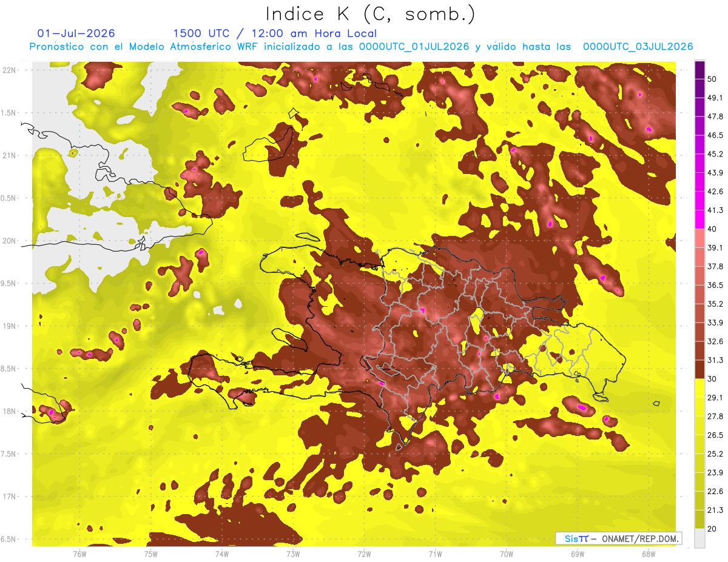Click the bright yellow swatch between 29.1 and 30
Viewport: 728px width, 562px height.
point(699,388)
